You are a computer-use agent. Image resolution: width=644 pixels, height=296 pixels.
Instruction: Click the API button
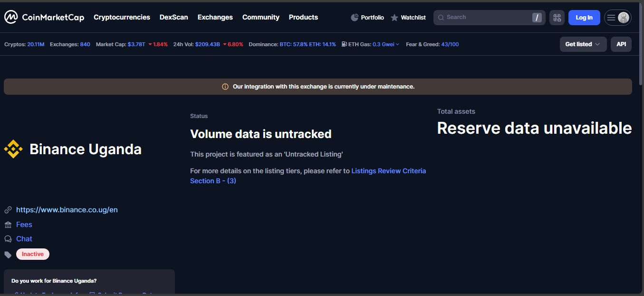pyautogui.click(x=621, y=44)
